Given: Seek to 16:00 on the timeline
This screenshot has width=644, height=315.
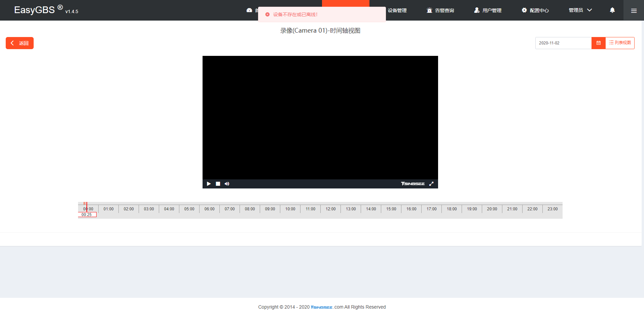Looking at the screenshot, I should click(x=411, y=209).
